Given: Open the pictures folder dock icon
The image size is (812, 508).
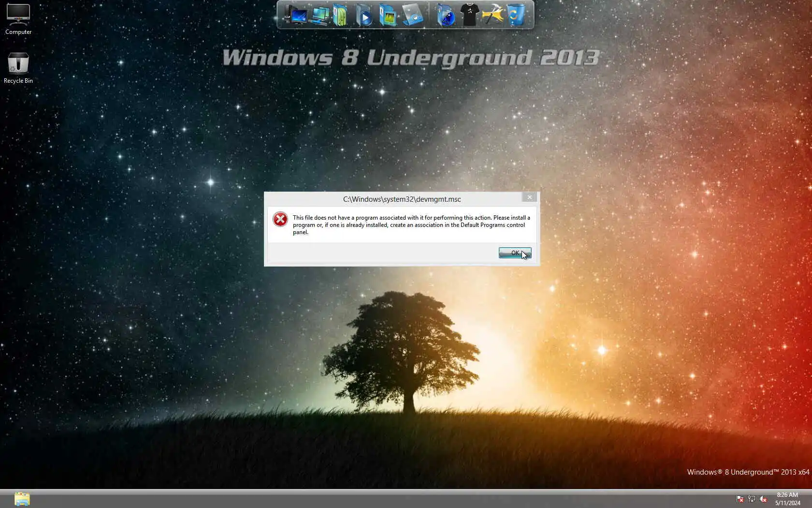Looking at the screenshot, I should click(388, 15).
